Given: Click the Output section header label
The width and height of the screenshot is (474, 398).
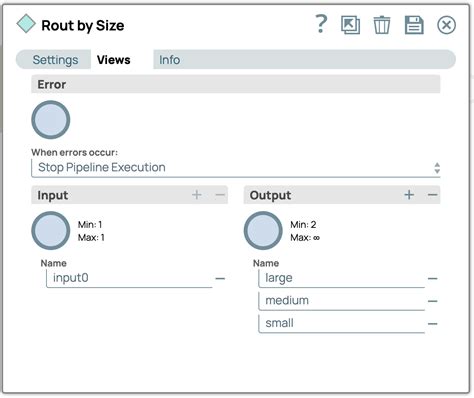Looking at the screenshot, I should [270, 195].
